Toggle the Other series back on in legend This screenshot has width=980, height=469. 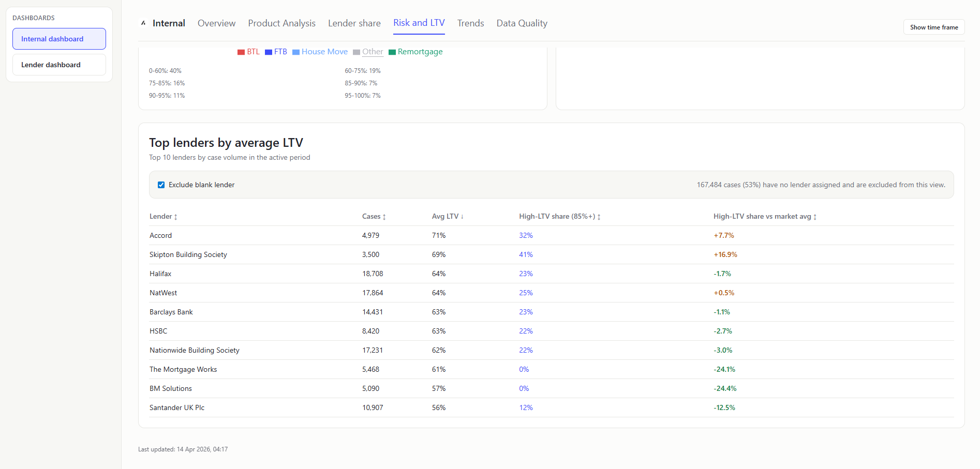coord(368,52)
